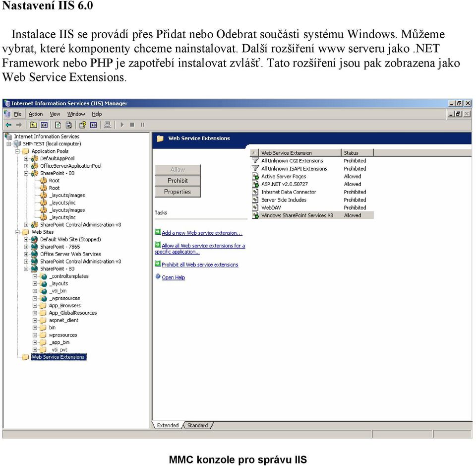Click Allow all Web service extensions link
Image resolution: width=476 pixels, height=466 pixels.
pyautogui.click(x=200, y=249)
